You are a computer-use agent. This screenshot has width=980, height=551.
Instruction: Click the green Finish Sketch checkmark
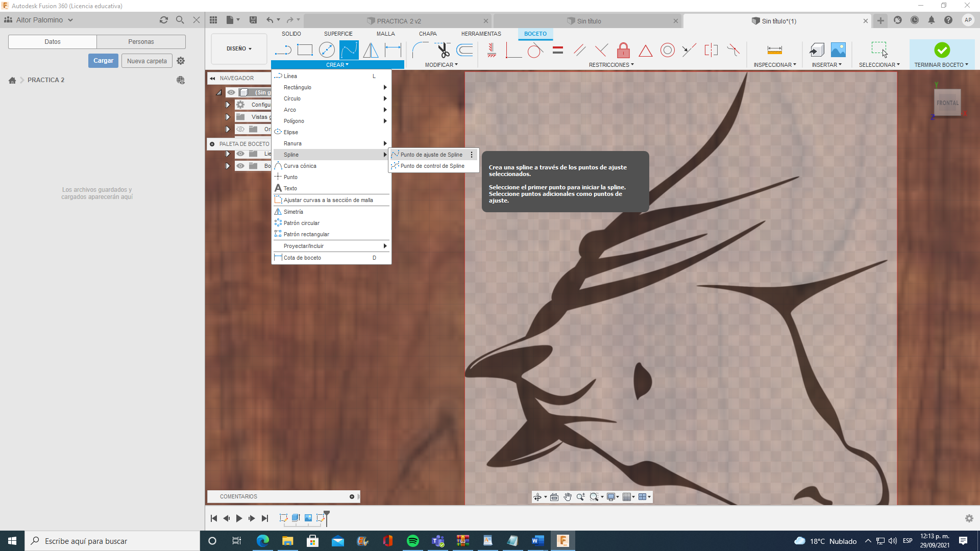(942, 50)
